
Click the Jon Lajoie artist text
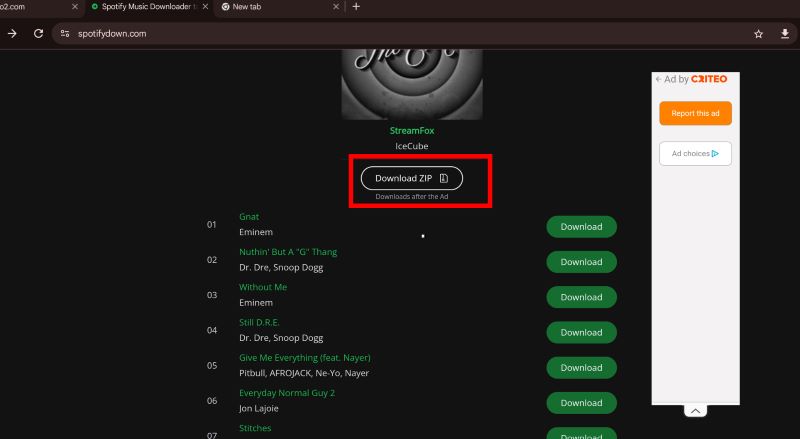pyautogui.click(x=259, y=408)
